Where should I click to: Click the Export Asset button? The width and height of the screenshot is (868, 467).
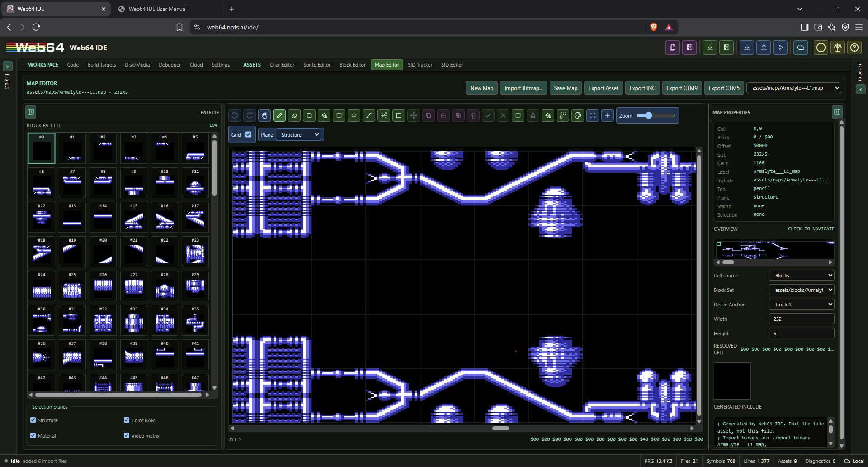coord(604,88)
